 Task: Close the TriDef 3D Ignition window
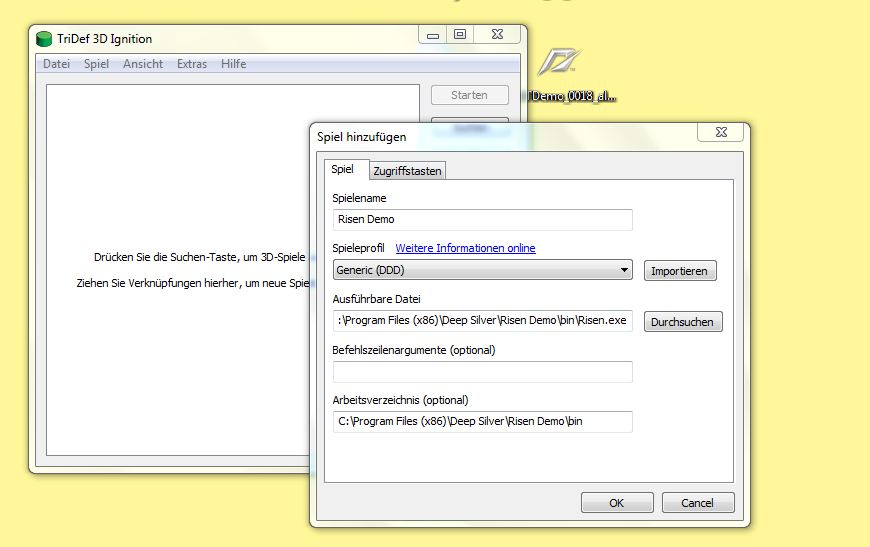(x=498, y=34)
